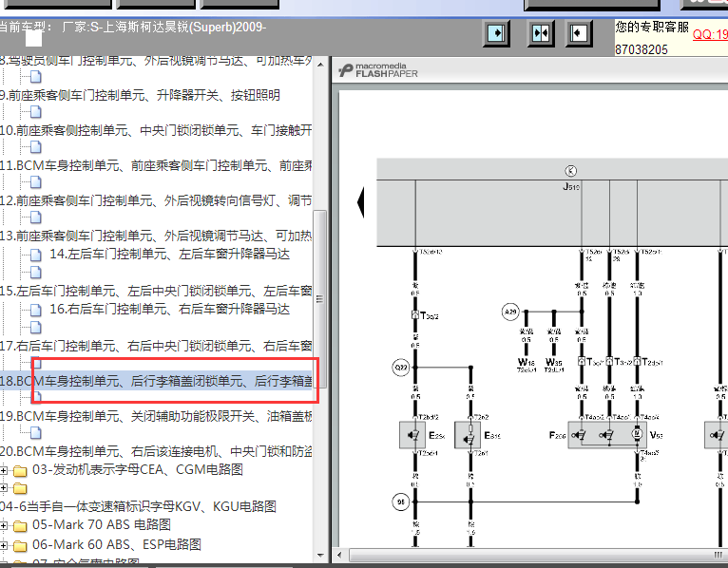This screenshot has height=568, width=728.
Task: Expand the 03-发动机表示字母CEA folder node
Action: [3, 470]
